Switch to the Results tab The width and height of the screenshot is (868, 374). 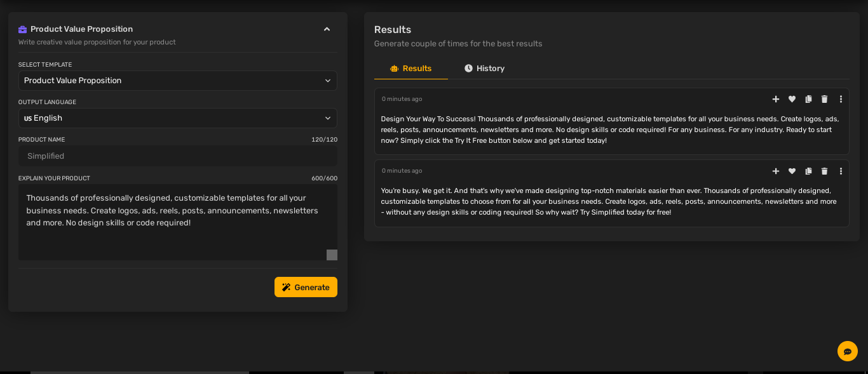411,69
